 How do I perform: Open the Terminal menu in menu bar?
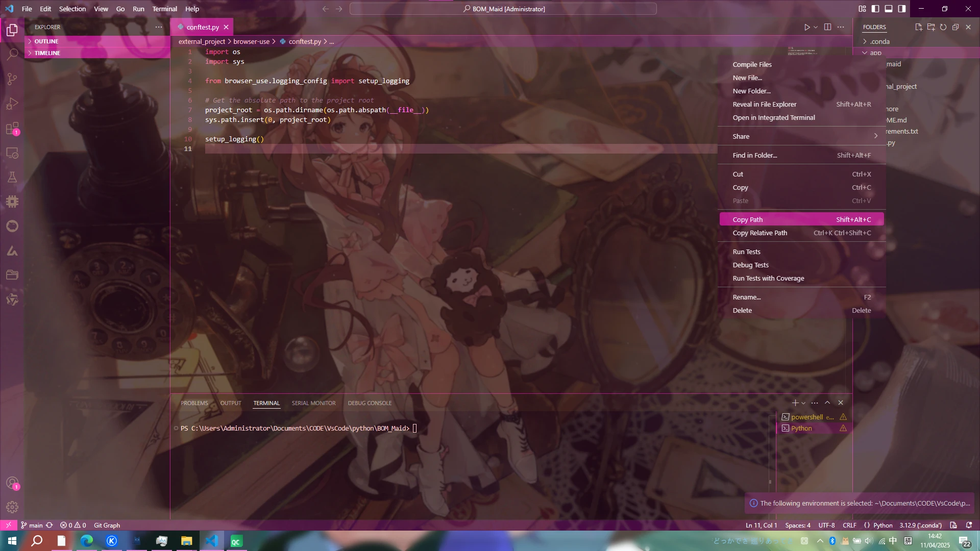click(164, 9)
